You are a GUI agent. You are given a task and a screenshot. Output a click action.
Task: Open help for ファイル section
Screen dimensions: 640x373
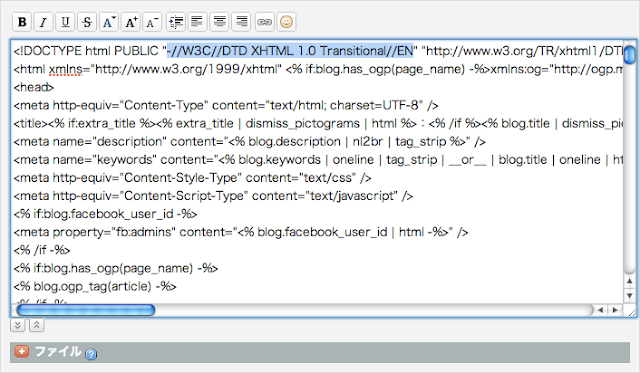pyautogui.click(x=91, y=354)
